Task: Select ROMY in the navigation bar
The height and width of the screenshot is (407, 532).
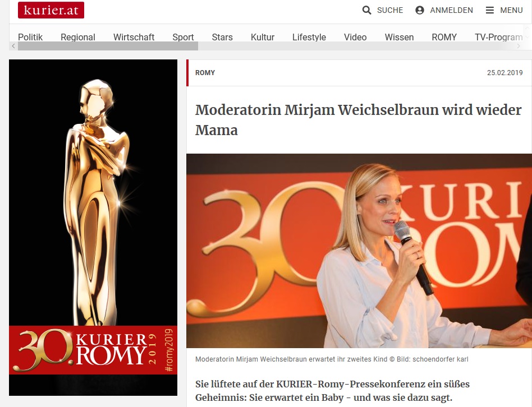Action: click(x=444, y=37)
